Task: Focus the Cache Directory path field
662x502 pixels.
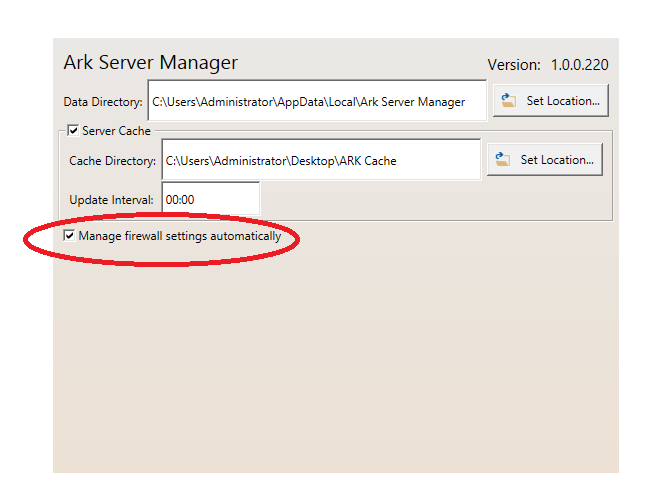Action: (x=321, y=160)
